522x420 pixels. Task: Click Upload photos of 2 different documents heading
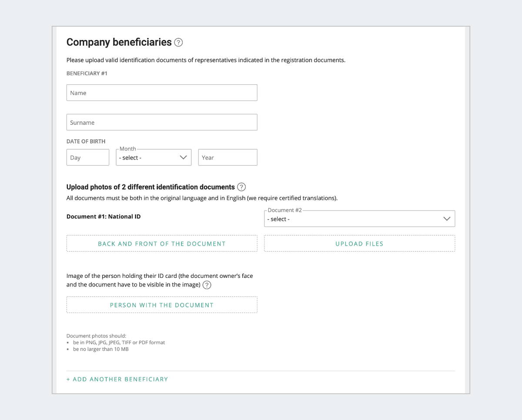[151, 187]
